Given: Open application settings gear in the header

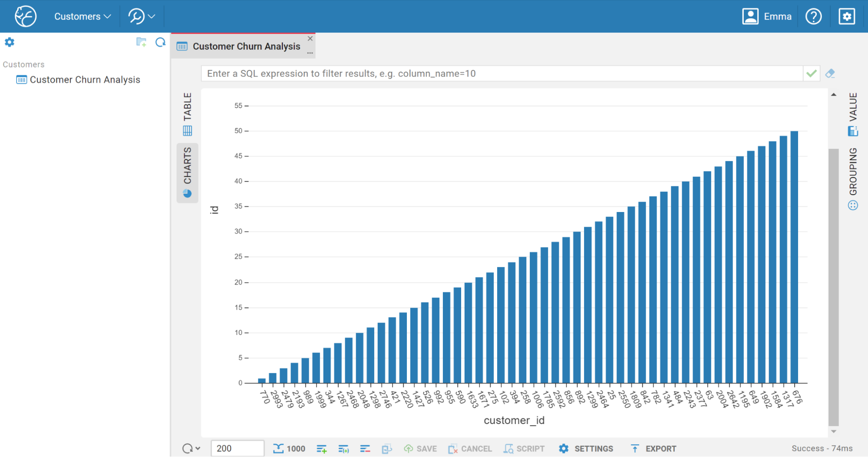Looking at the screenshot, I should pos(846,16).
